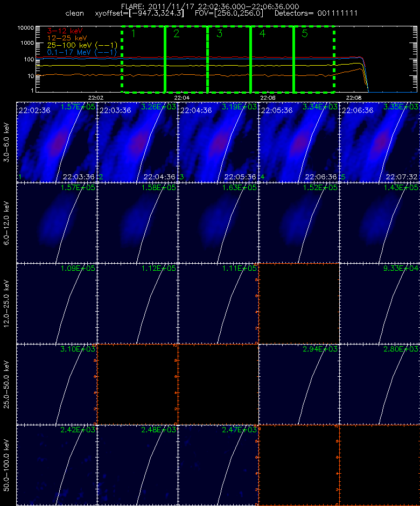420x506 pixels.
Task: Click the 3.10E+03 peak value
Action: point(78,349)
